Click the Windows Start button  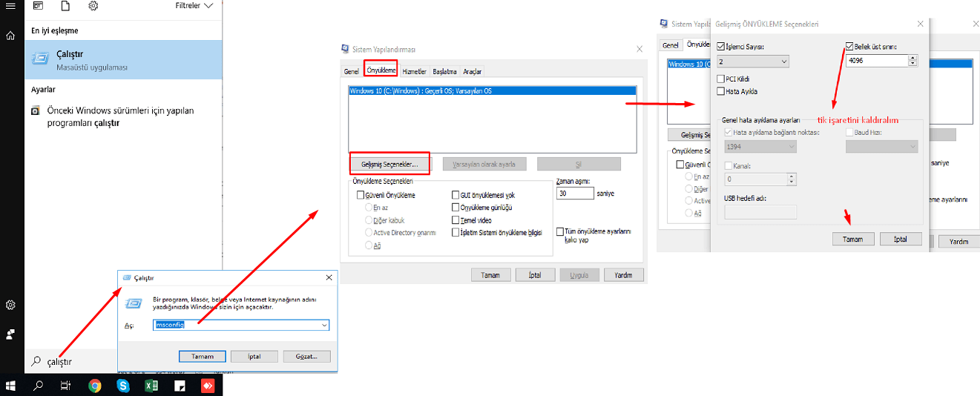pos(11,386)
